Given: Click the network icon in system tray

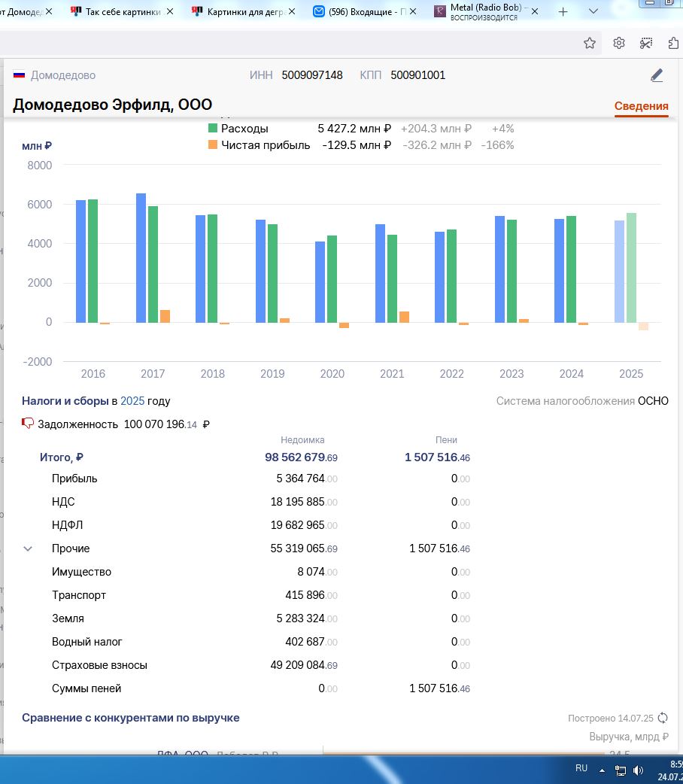Looking at the screenshot, I should 621,770.
